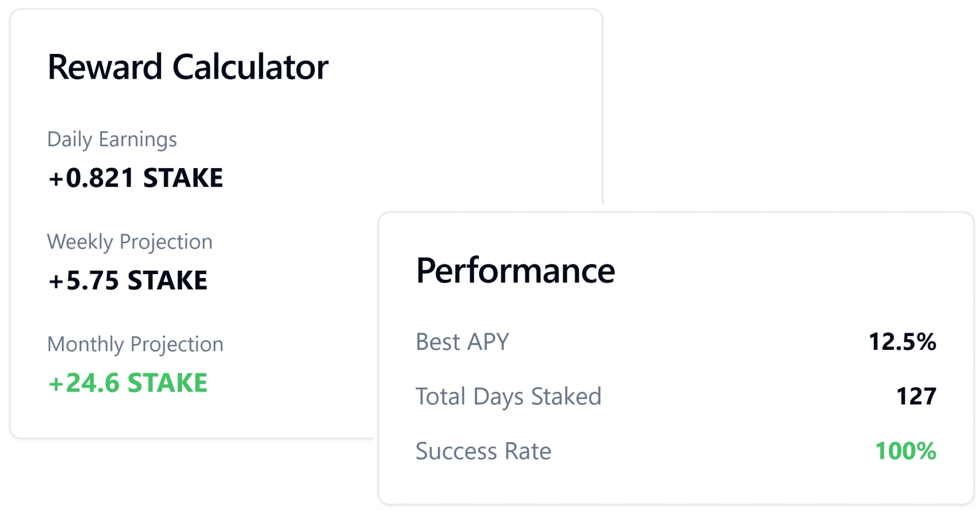Screen dimensions: 980x511
Task: Click the 12.5% Best APY value
Action: point(902,342)
